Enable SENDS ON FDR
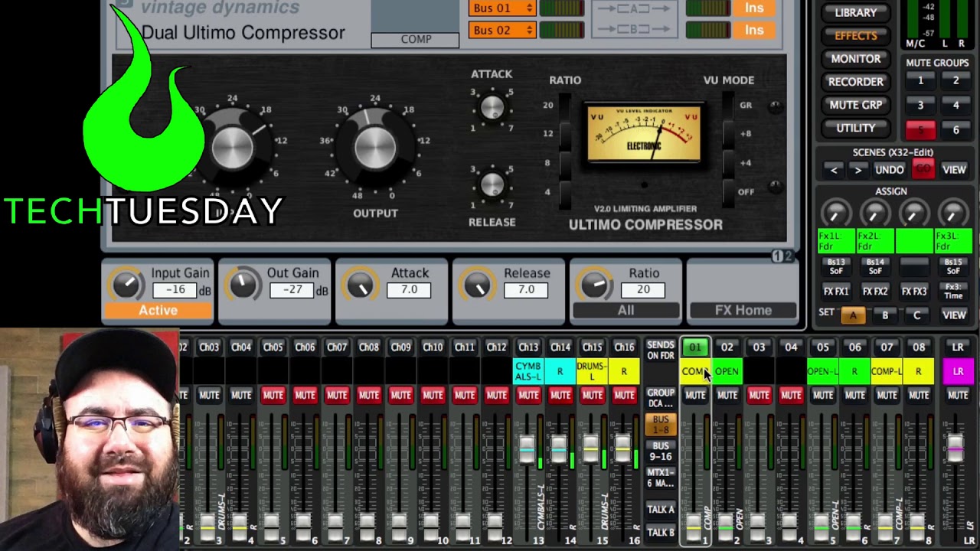Viewport: 980px width, 551px height. coord(660,350)
